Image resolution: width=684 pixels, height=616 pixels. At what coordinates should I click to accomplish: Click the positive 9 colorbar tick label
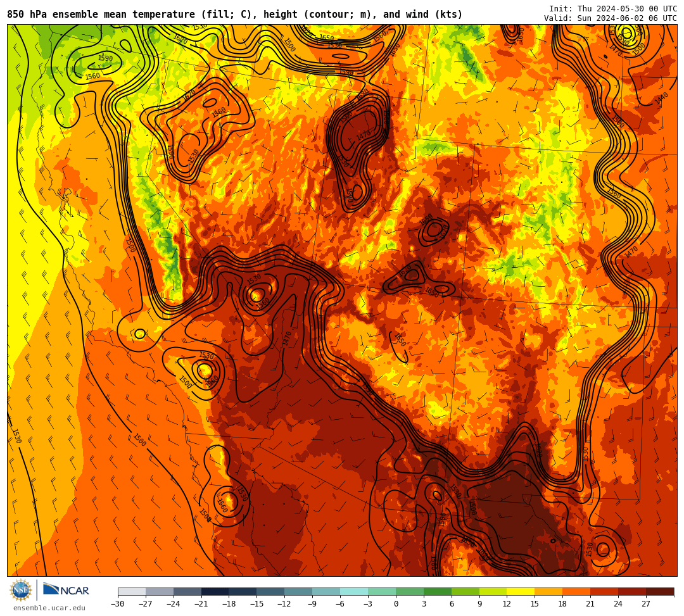pyautogui.click(x=479, y=604)
